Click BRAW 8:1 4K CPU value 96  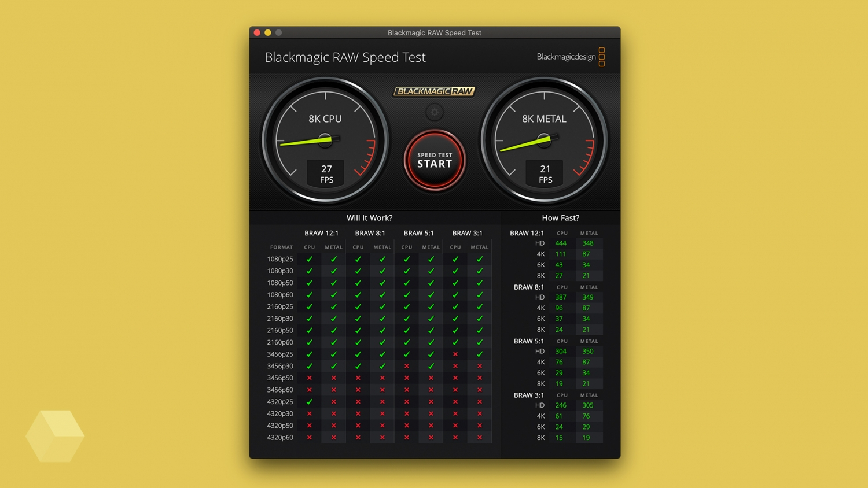point(559,308)
